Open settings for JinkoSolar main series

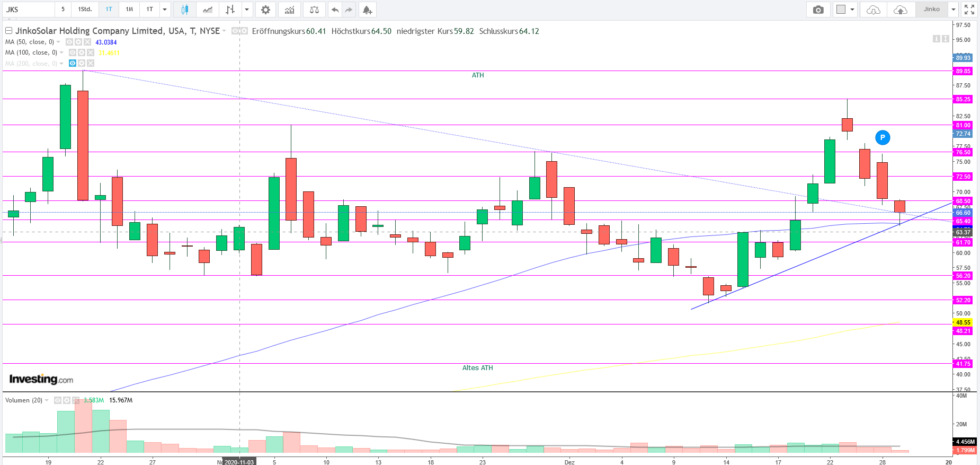[244, 31]
